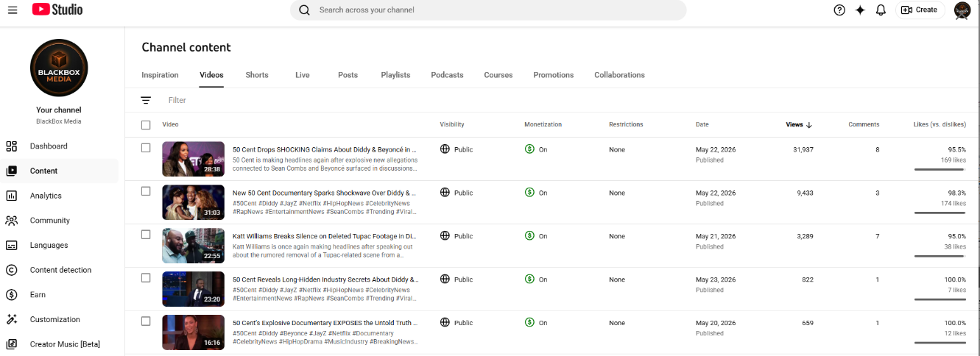Switch to the Promotions tab
Screen dimensions: 980x356
(554, 75)
